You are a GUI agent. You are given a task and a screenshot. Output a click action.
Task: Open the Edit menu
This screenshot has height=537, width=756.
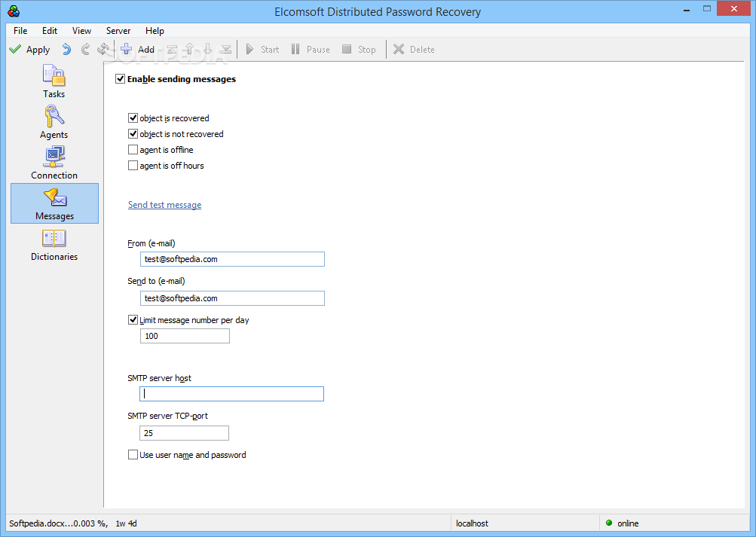(x=49, y=30)
